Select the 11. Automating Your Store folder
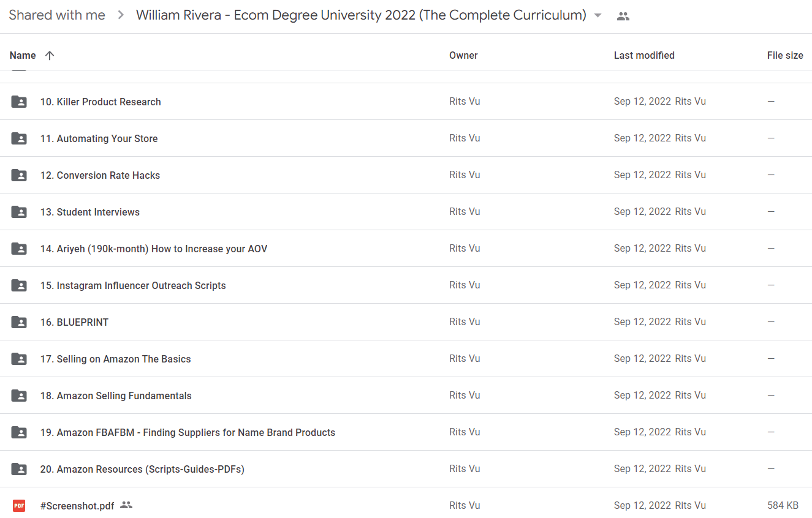812x518 pixels. (x=99, y=138)
